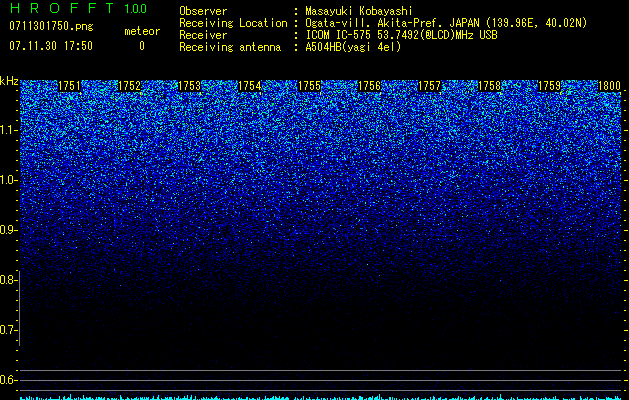Click the 1756 time marker
Screen dimensions: 629x400
coord(369,86)
